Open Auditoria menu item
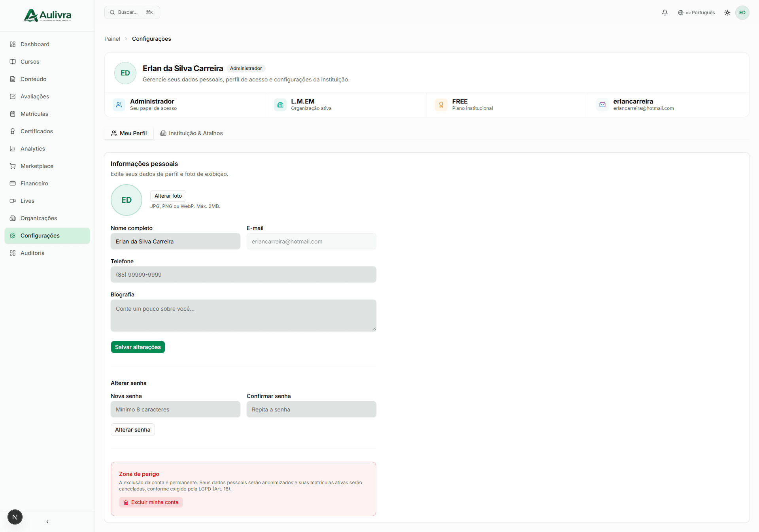Viewport: 759px width, 532px height. 47,253
